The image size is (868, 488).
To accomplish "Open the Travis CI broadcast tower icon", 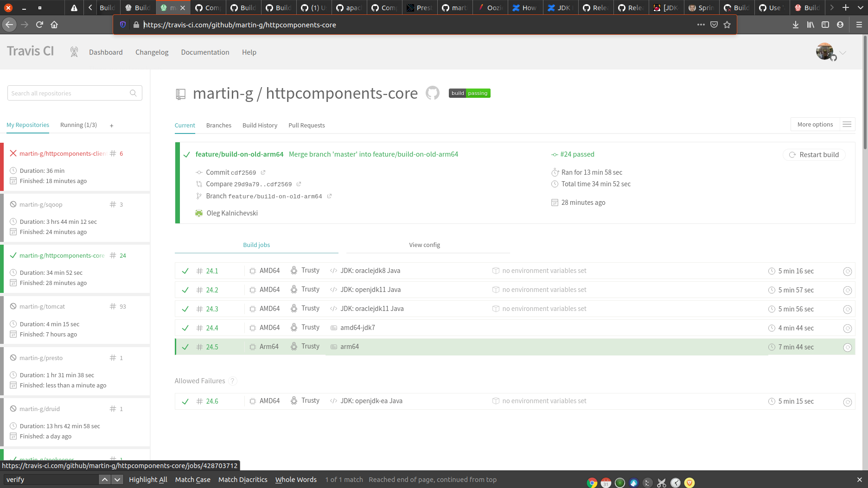I will pos(74,52).
